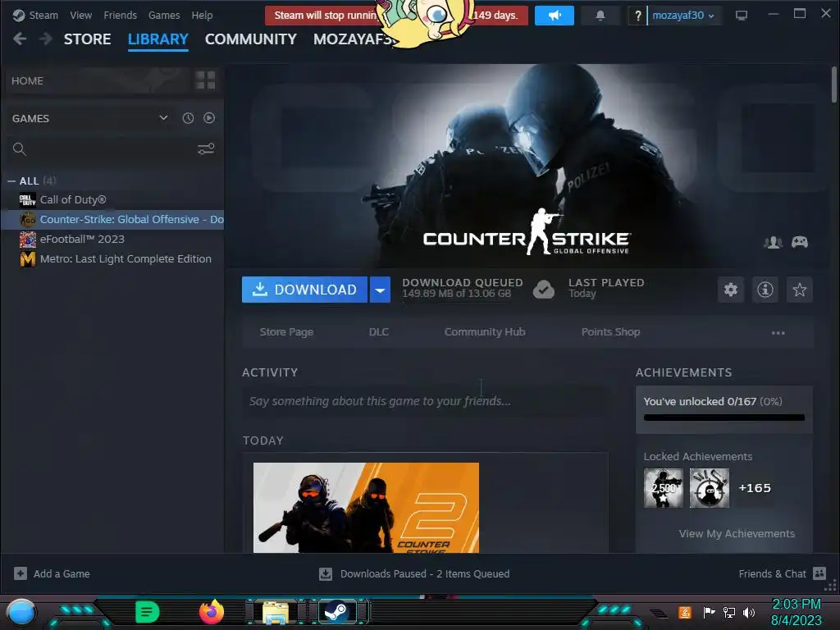840x630 pixels.
Task: Switch to the COMMUNITY tab
Action: tap(251, 39)
